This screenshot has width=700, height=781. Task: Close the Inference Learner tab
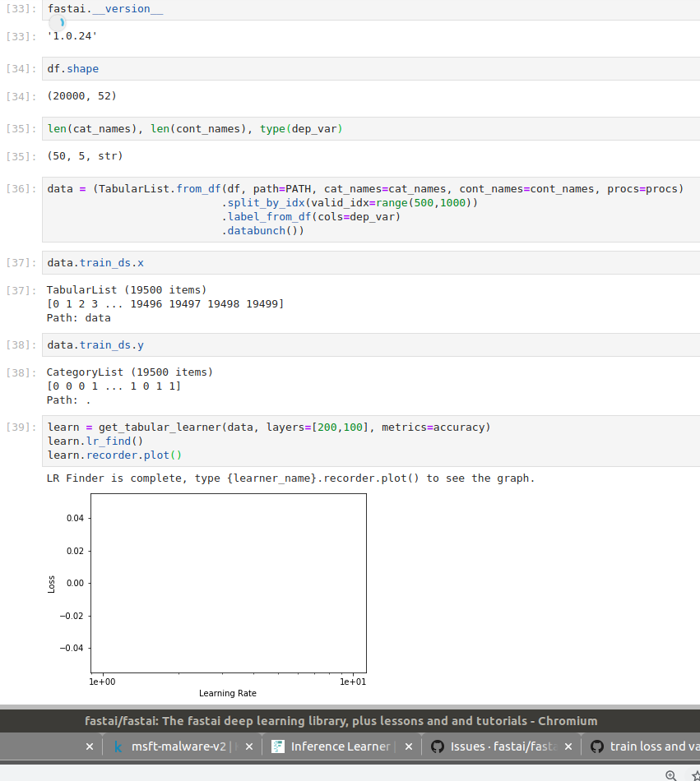coord(408,746)
